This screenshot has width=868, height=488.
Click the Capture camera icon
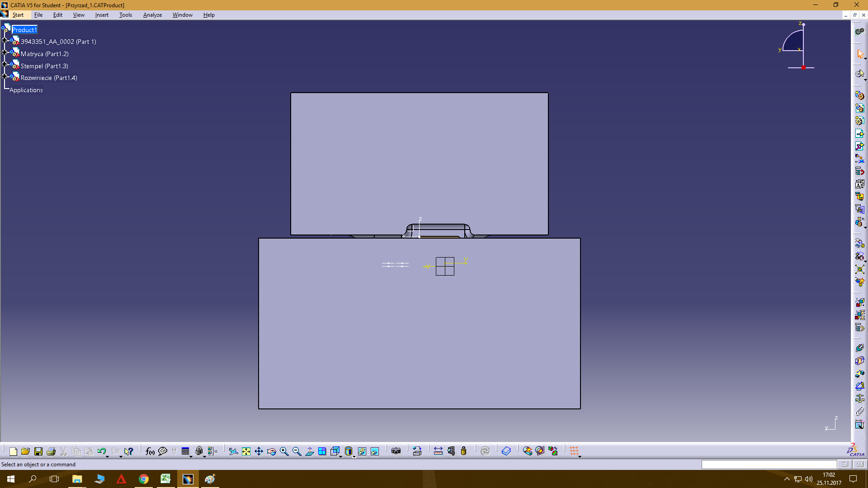pyautogui.click(x=396, y=451)
